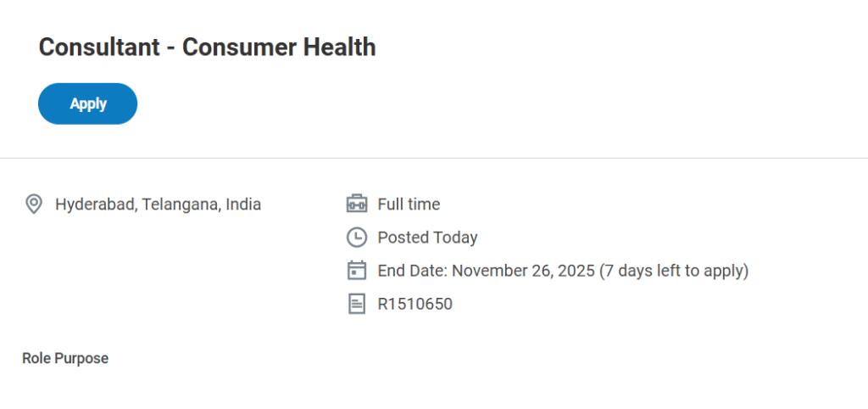Click the requisition number R1510650
Image resolution: width=868 pixels, height=409 pixels.
coord(415,304)
